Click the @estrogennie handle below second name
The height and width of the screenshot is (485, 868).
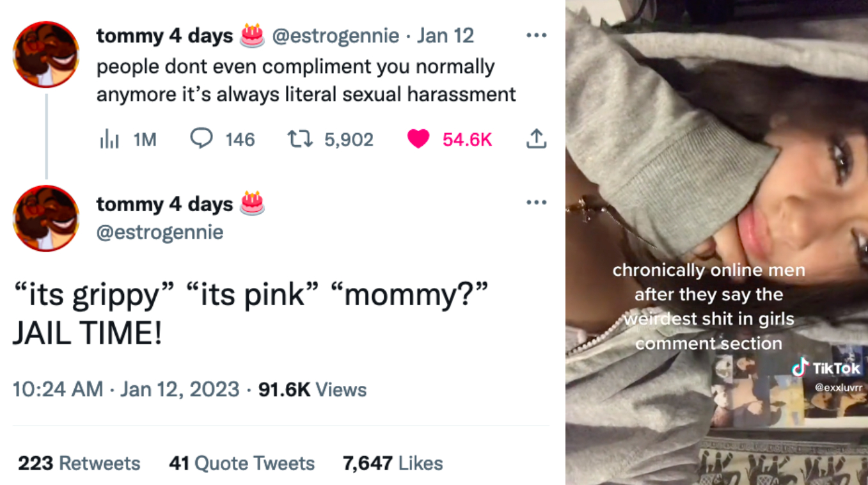pos(160,232)
